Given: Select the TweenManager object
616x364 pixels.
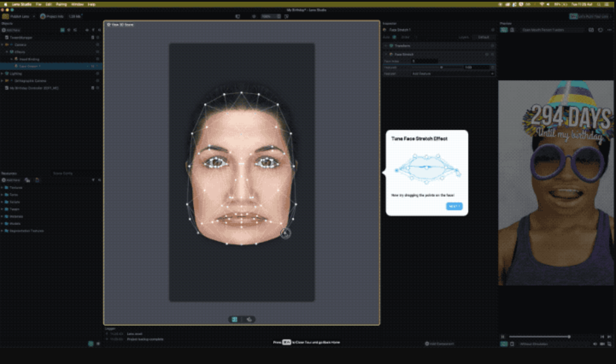Looking at the screenshot, I should tap(21, 38).
